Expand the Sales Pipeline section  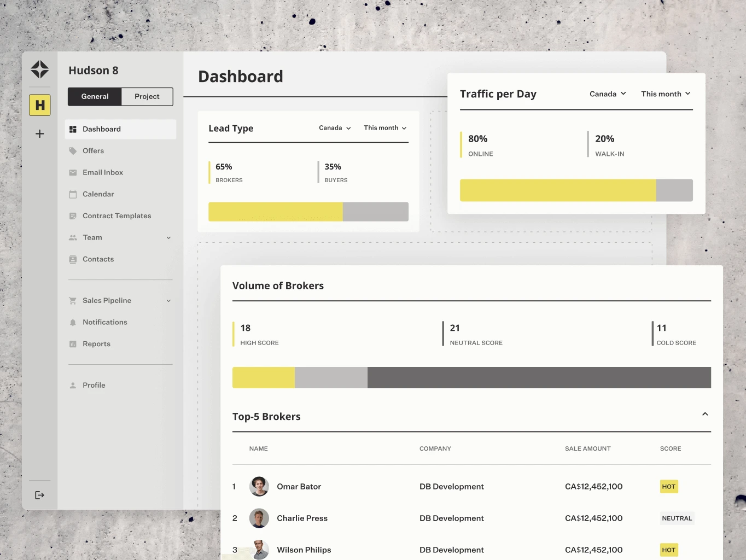point(168,300)
